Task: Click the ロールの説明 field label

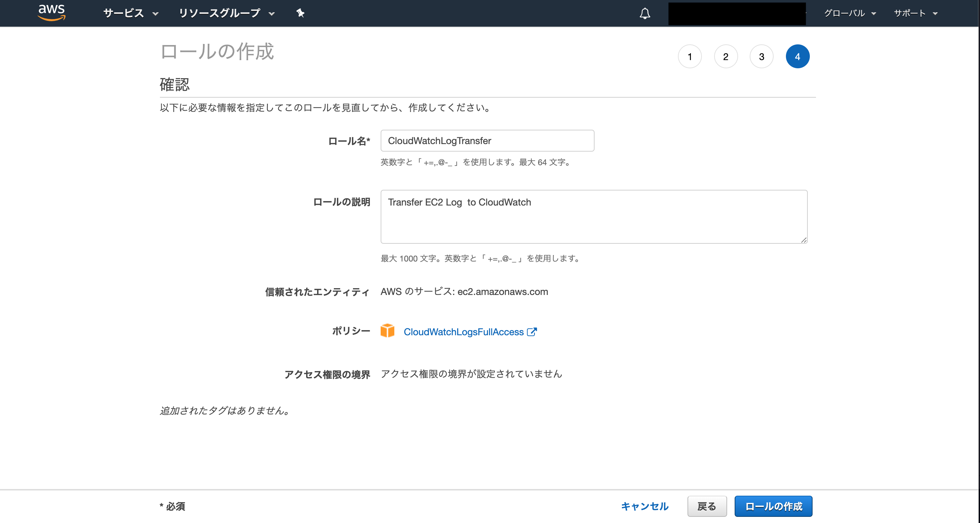Action: click(341, 202)
